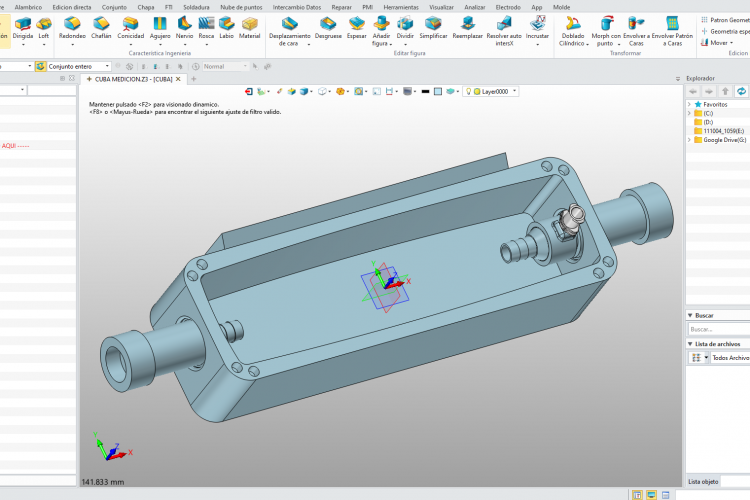Expand the Favorites tree node
This screenshot has height=500, width=750.
690,104
